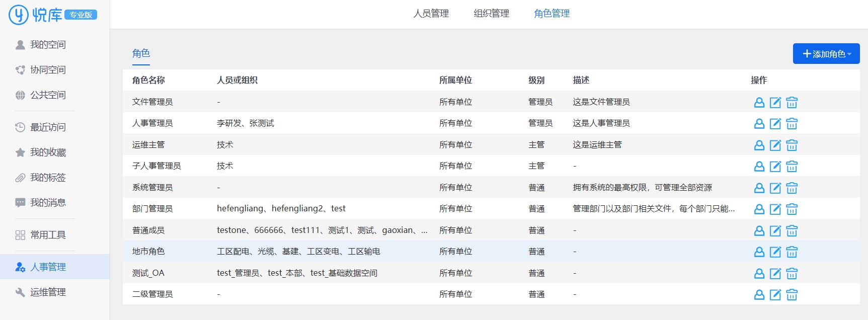868x320 pixels.
Task: Delete the 运维主管 role
Action: click(x=792, y=145)
